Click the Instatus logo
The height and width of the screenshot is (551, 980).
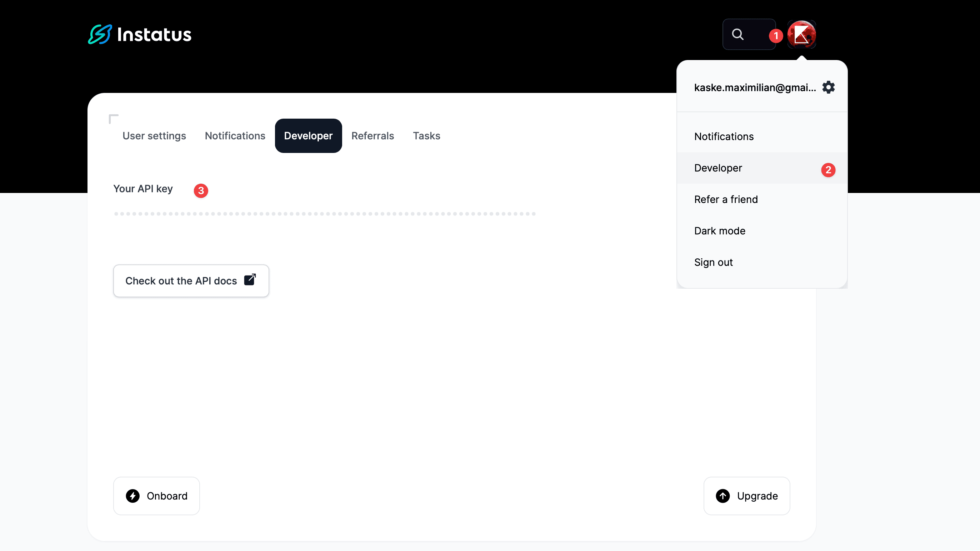pos(139,34)
